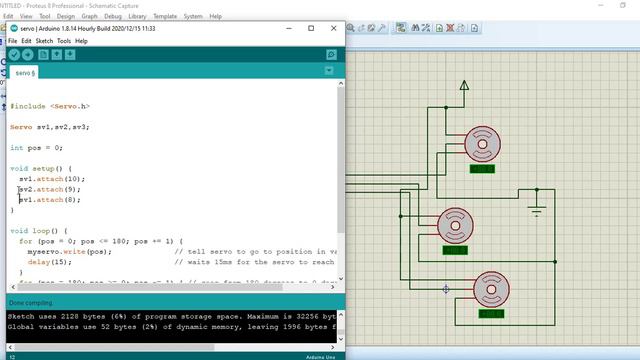The width and height of the screenshot is (640, 360).
Task: Click the power terminal arrow symbol
Action: [x=464, y=85]
